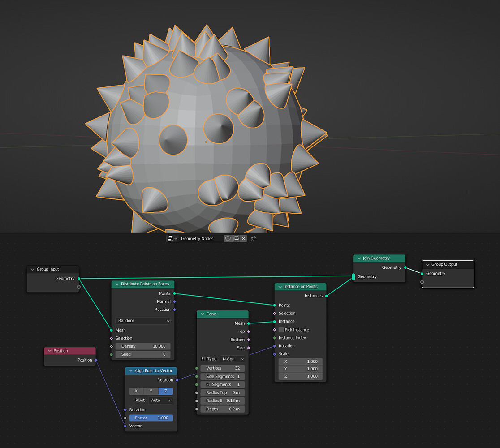500x448 pixels.
Task: Open the Random distribution method dropdown
Action: click(143, 321)
